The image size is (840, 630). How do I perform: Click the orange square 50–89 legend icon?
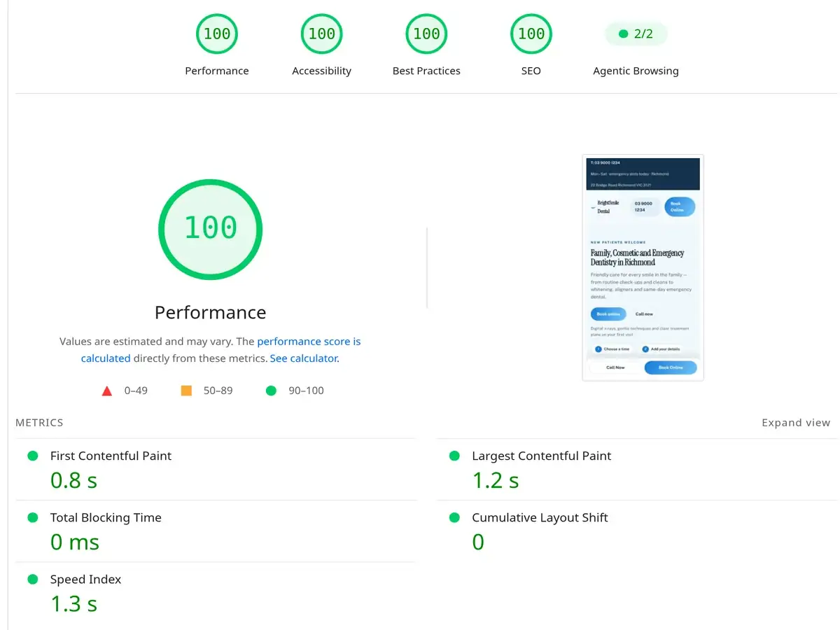[x=186, y=391]
